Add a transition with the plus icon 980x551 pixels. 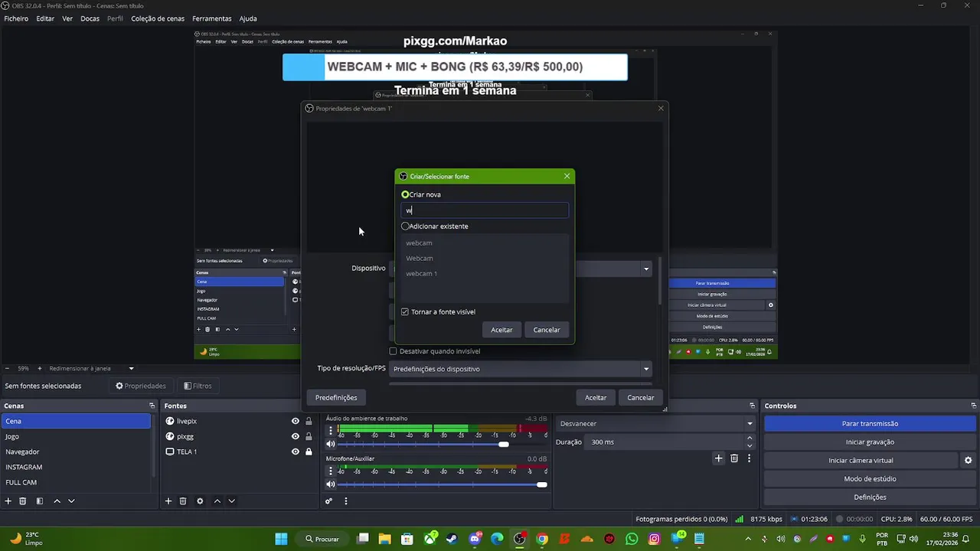click(718, 458)
